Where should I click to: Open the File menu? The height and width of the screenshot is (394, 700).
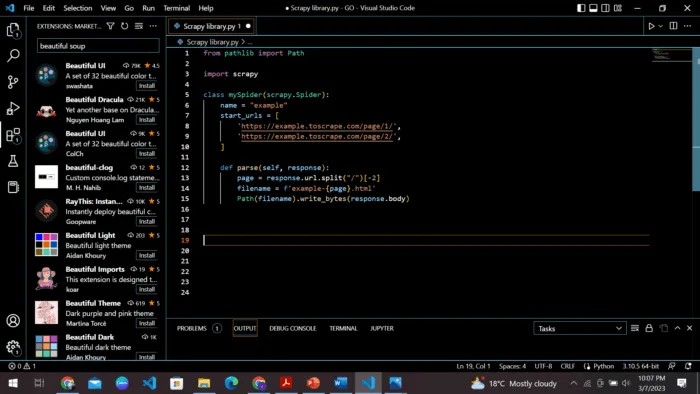[x=29, y=8]
